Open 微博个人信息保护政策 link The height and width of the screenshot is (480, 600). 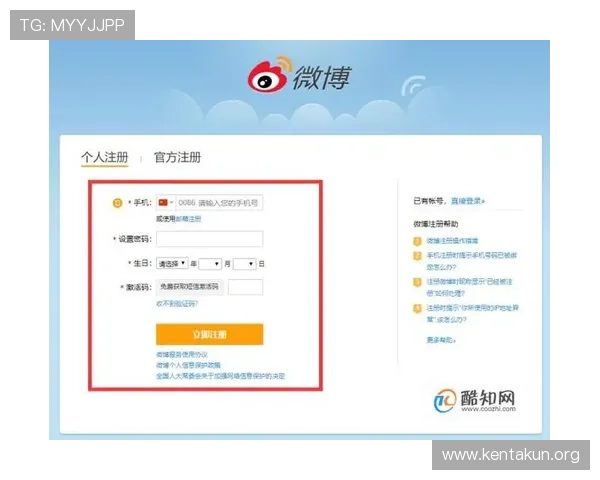[x=188, y=365]
